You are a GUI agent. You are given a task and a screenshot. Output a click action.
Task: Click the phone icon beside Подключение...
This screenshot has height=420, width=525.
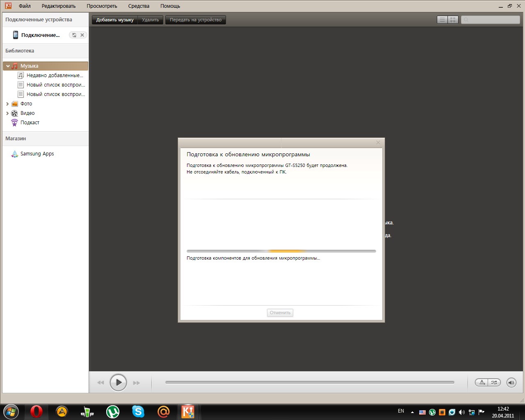(16, 35)
